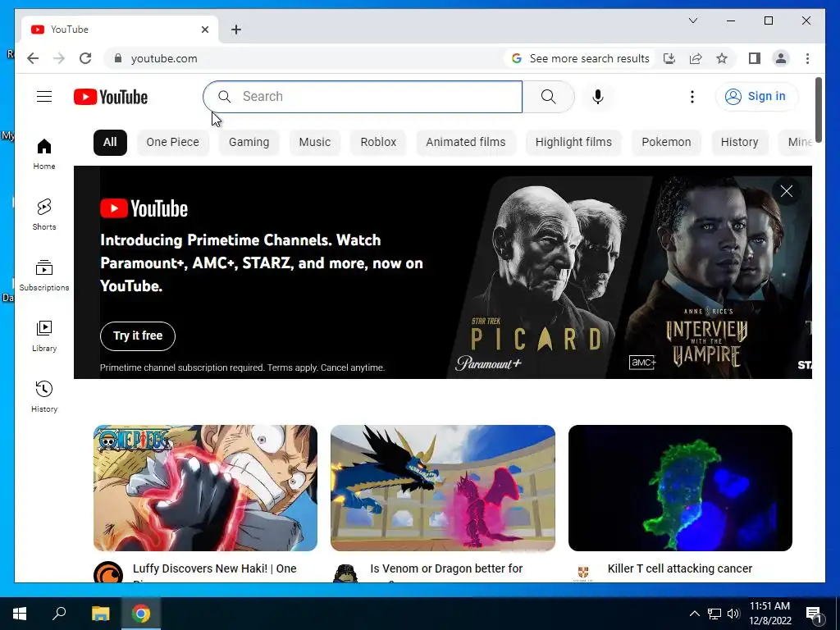
Task: Open Chrome profile avatar menu
Action: (781, 58)
